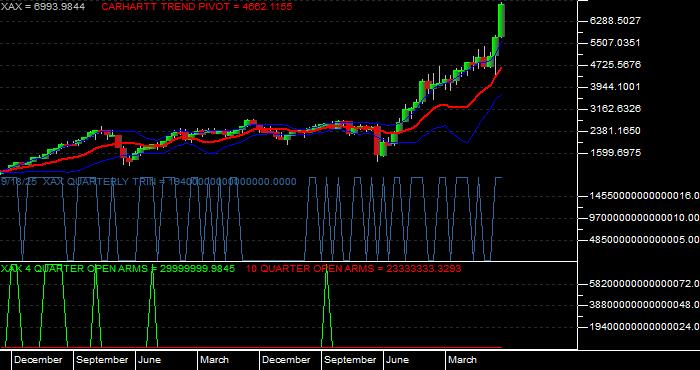This screenshot has width=700, height=370.
Task: Click TRIN axis value 1455000000000016.0
Action: pos(644,195)
